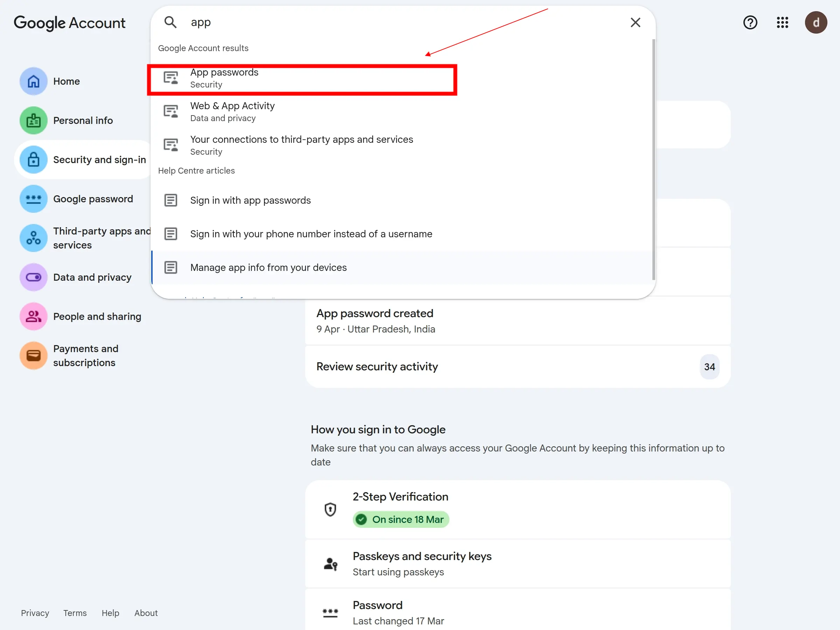Screen dimensions: 840x630
Task: Click the Privacy footer link
Action: (35, 613)
